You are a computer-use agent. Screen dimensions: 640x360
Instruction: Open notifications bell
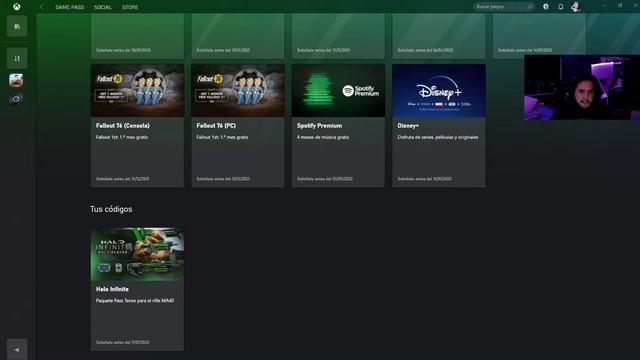tap(561, 7)
